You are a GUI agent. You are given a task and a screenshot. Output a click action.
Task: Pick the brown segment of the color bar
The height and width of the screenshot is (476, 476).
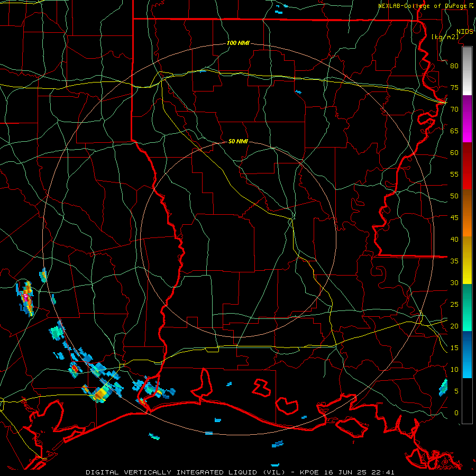[467, 200]
